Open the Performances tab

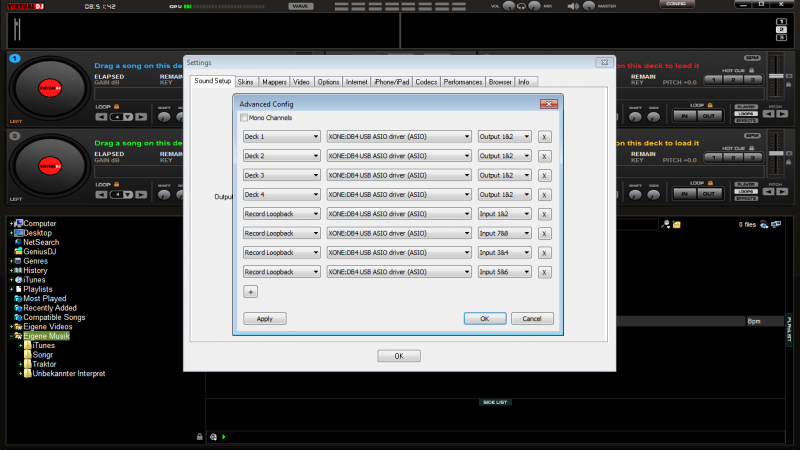click(x=463, y=82)
